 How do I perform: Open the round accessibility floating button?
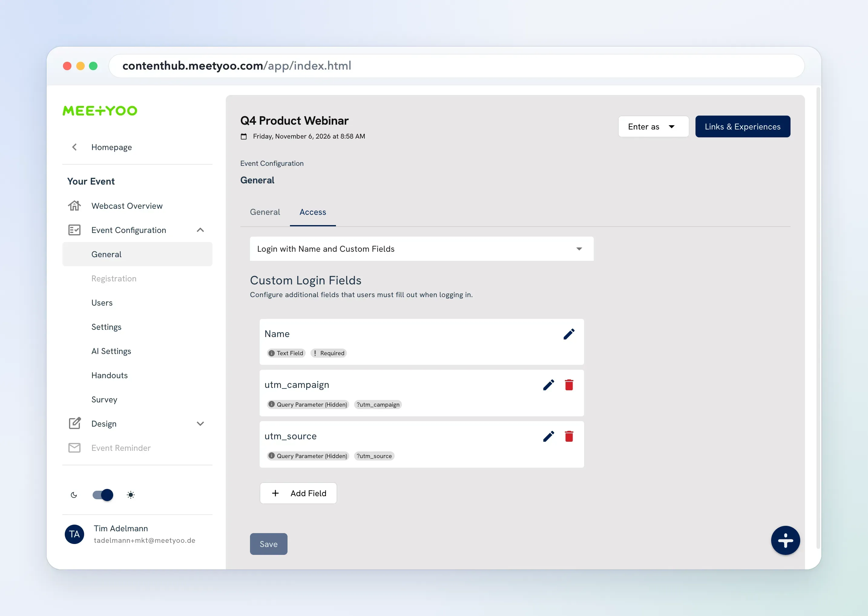[785, 540]
